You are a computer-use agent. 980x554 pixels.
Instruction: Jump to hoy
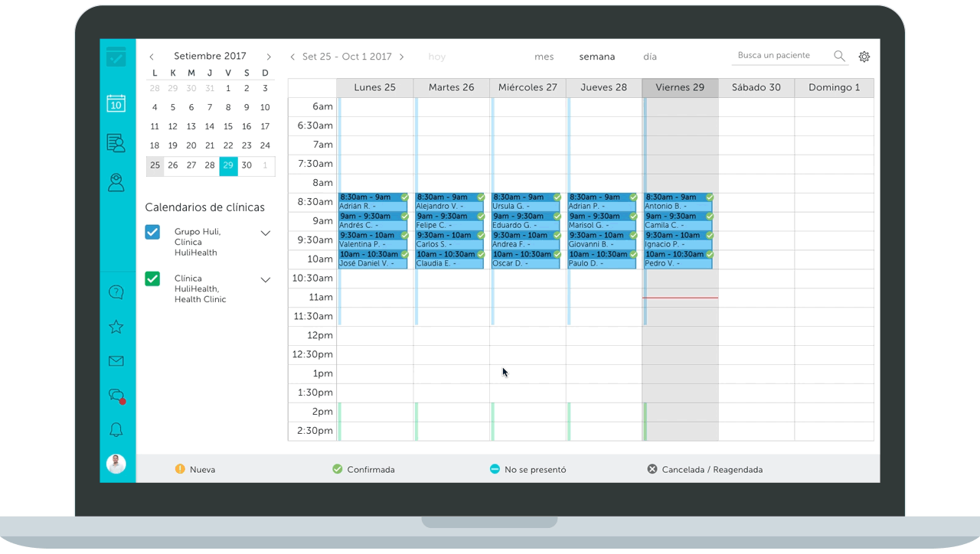click(437, 57)
